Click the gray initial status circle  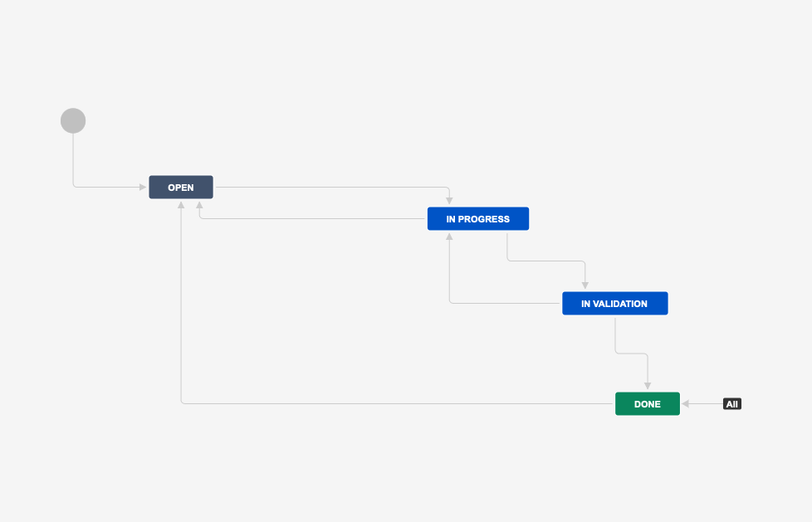[x=73, y=120]
